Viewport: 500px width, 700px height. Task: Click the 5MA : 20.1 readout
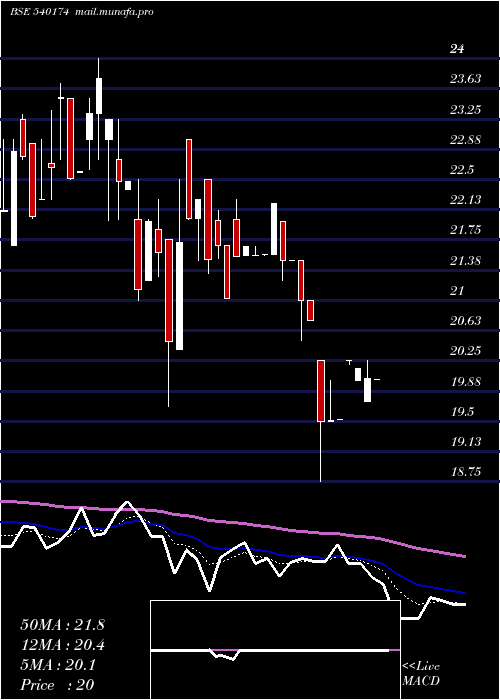pyautogui.click(x=58, y=665)
